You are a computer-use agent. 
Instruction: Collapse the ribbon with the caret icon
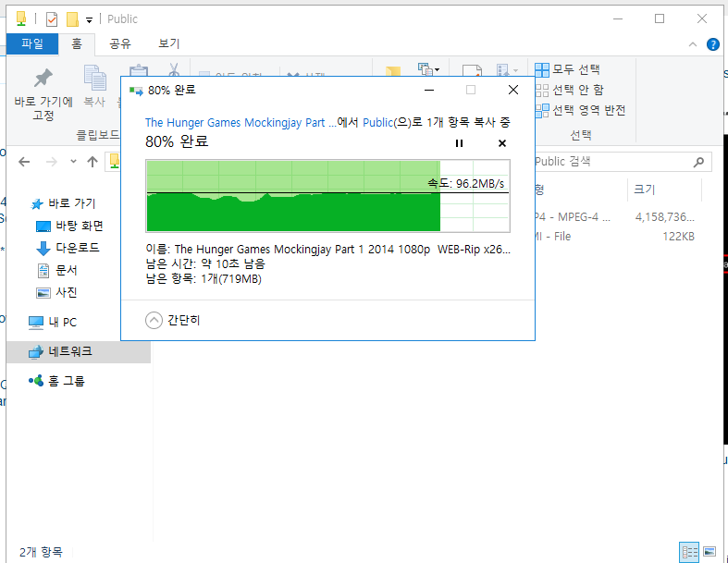pos(693,44)
